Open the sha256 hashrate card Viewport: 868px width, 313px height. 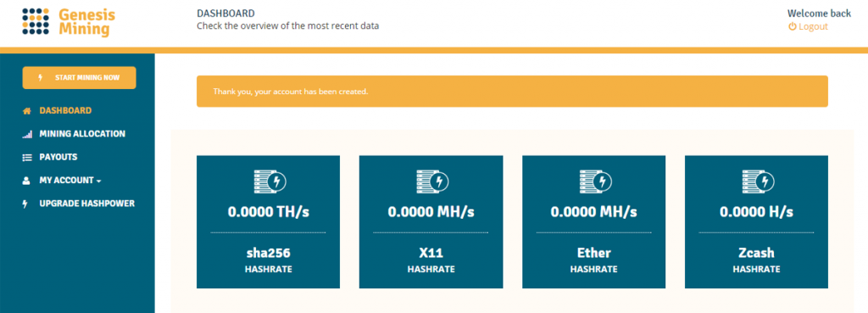[x=269, y=221]
